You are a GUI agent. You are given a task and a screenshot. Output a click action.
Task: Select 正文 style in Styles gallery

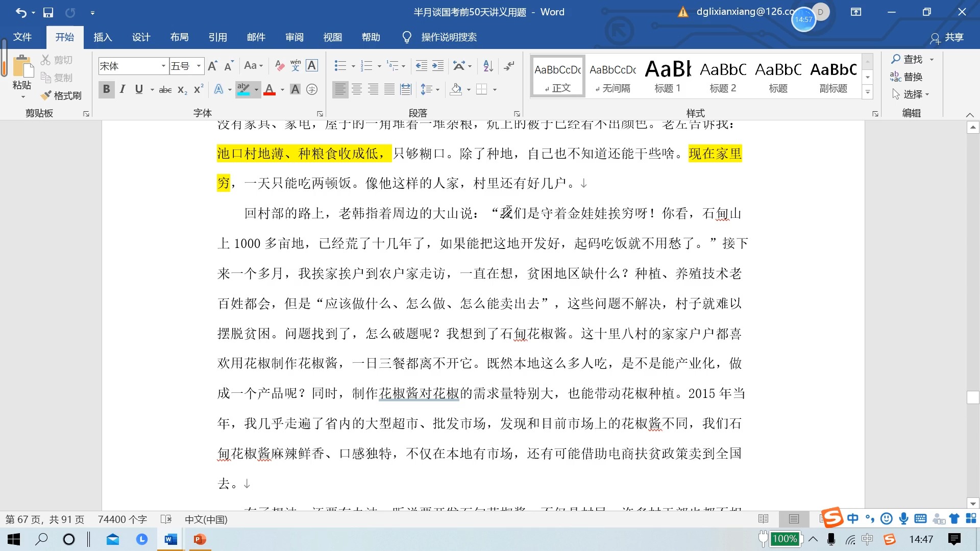559,76
